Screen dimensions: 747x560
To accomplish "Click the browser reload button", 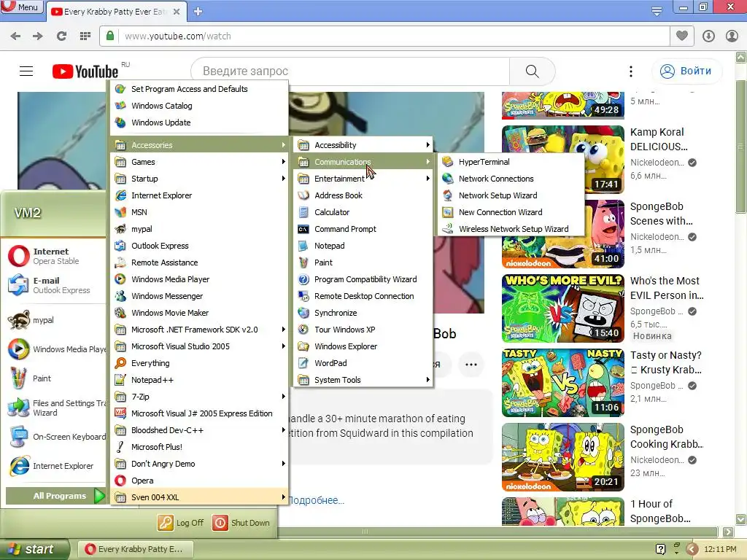I will (x=61, y=36).
